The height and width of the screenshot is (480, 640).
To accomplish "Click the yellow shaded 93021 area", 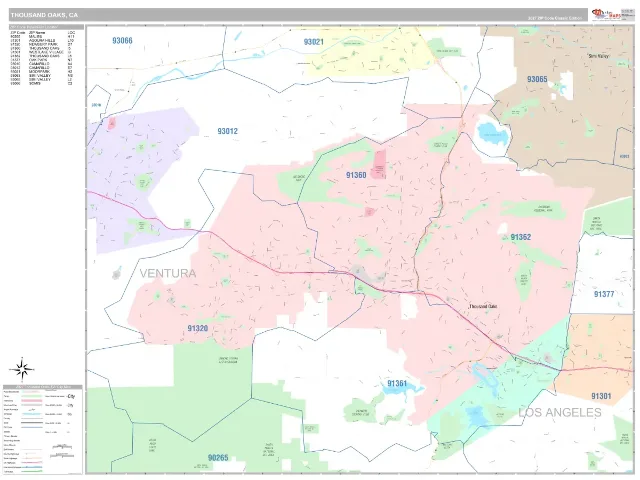I will tap(369, 53).
